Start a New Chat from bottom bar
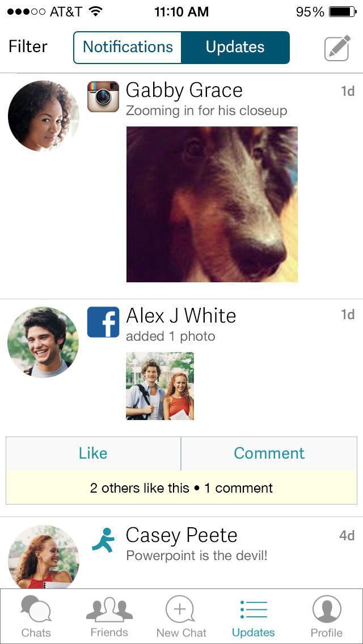Image resolution: width=363 pixels, height=644 pixels. pyautogui.click(x=181, y=616)
